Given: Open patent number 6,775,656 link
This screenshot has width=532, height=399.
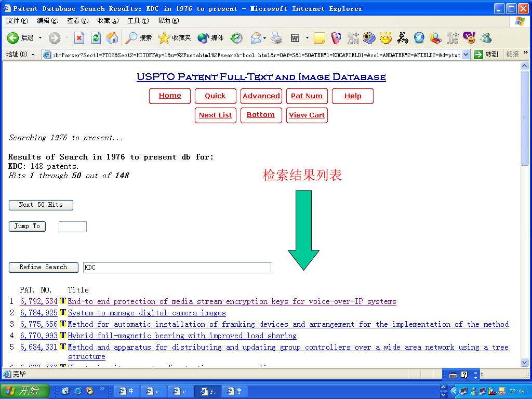Looking at the screenshot, I should [x=38, y=324].
